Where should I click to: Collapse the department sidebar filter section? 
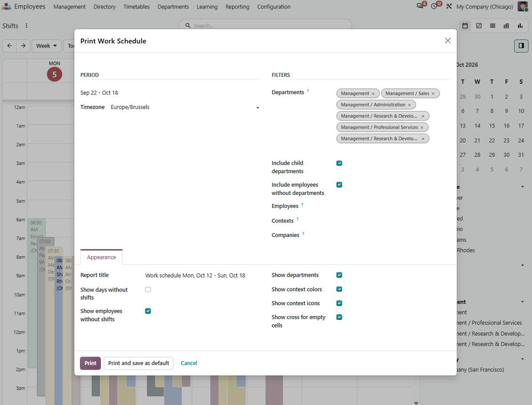[523, 302]
